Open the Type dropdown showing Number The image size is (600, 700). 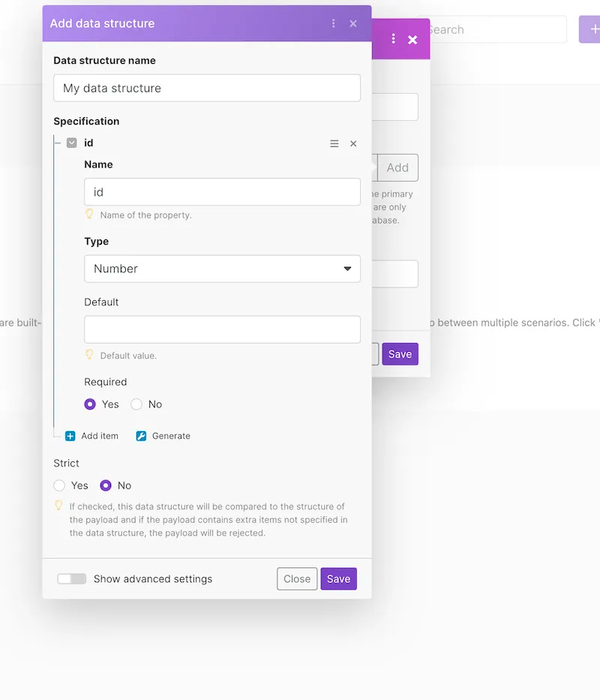222,269
